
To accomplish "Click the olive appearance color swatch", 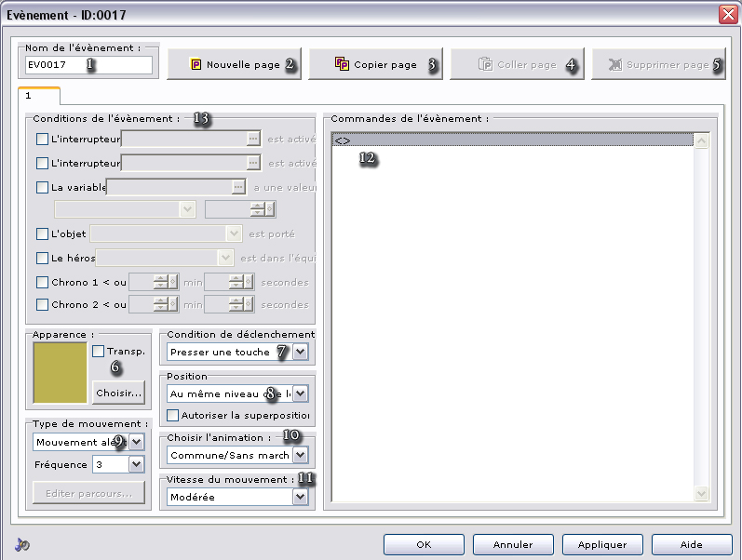I will [61, 374].
